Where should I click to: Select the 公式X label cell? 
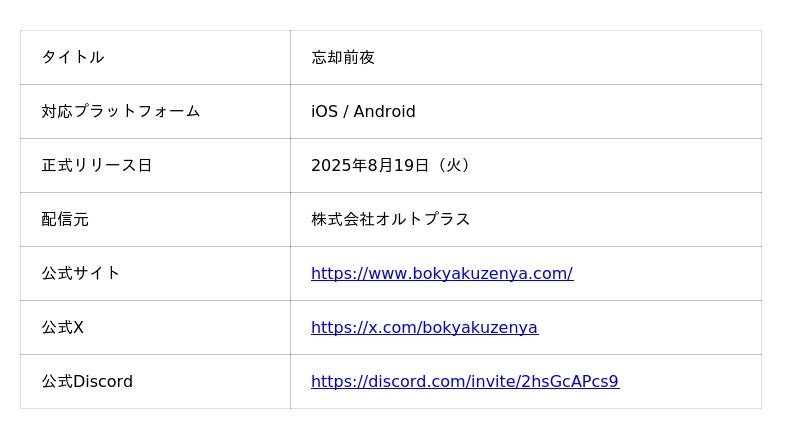pyautogui.click(x=63, y=328)
